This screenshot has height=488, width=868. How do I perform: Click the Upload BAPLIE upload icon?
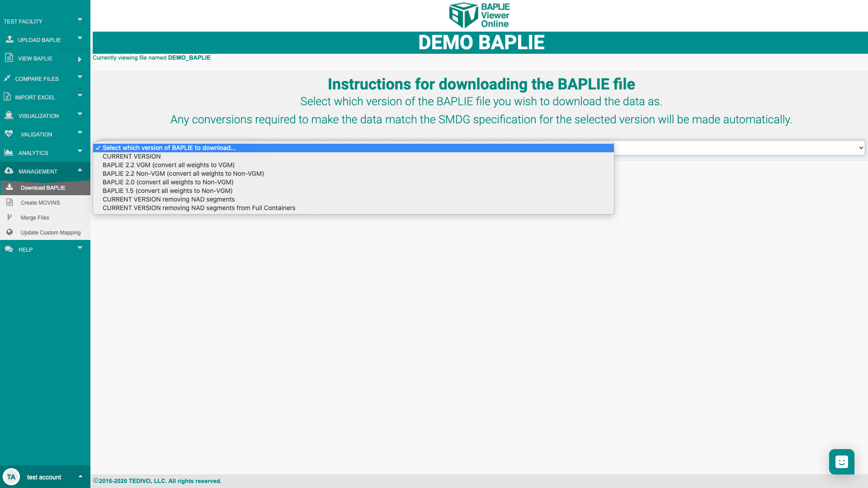tap(9, 39)
